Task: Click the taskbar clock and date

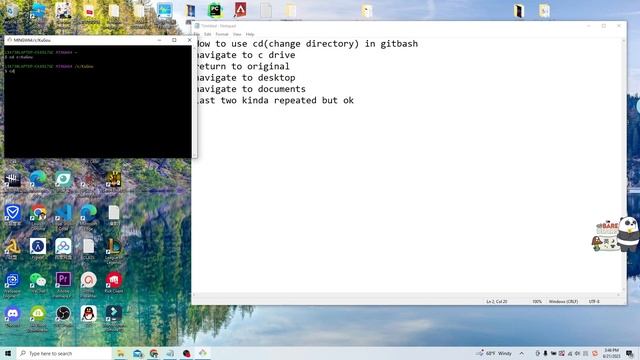Action: point(611,353)
